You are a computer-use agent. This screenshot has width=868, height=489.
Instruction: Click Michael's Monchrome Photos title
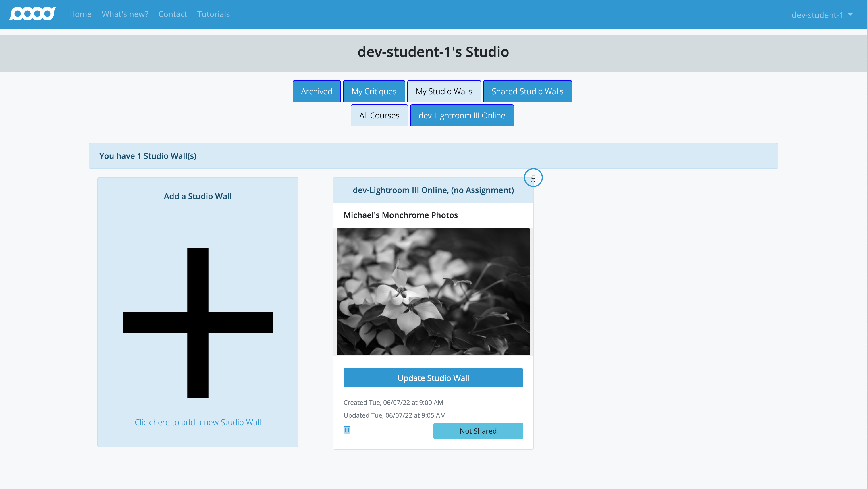click(x=400, y=215)
